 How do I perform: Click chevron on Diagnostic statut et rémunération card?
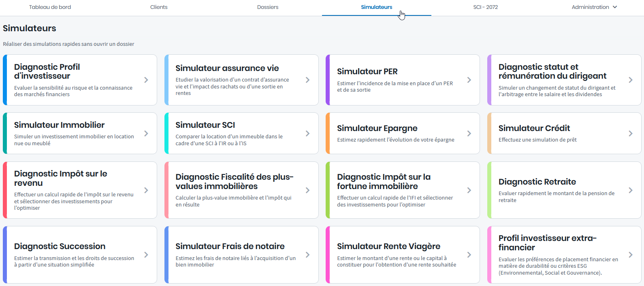631,80
